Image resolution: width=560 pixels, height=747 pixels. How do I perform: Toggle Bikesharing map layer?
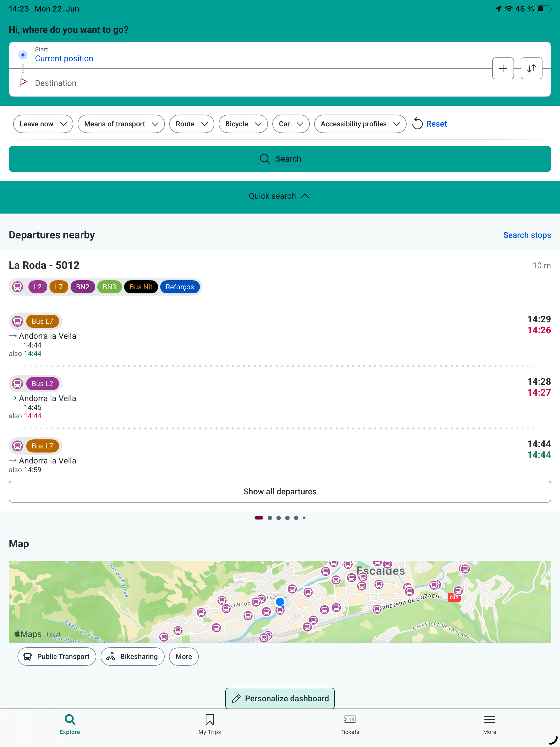pyautogui.click(x=132, y=656)
